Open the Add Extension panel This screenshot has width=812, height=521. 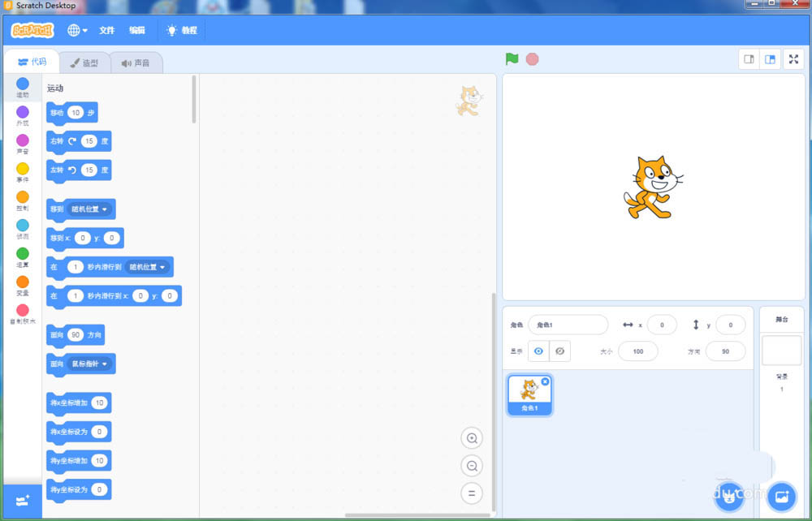(x=21, y=501)
